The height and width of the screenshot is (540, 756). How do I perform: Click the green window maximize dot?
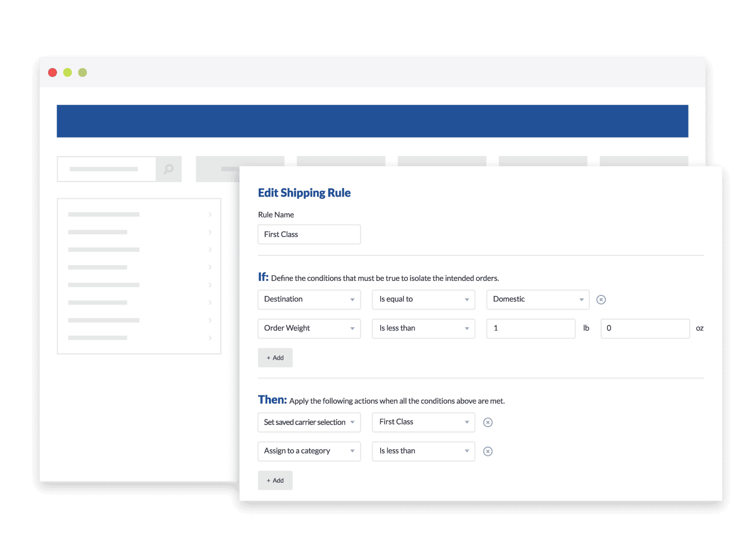coord(83,72)
